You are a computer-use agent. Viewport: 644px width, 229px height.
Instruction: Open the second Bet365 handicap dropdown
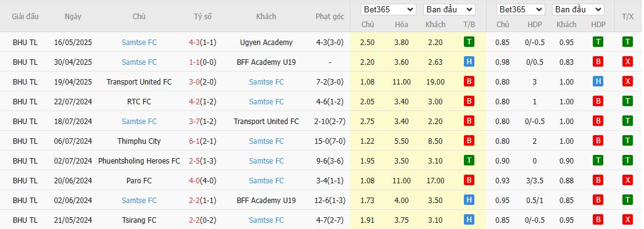click(521, 9)
